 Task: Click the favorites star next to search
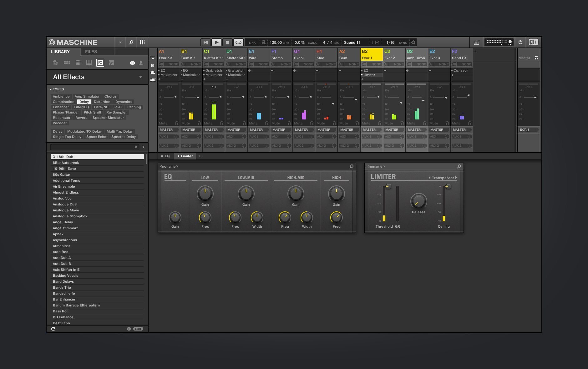[x=144, y=147]
